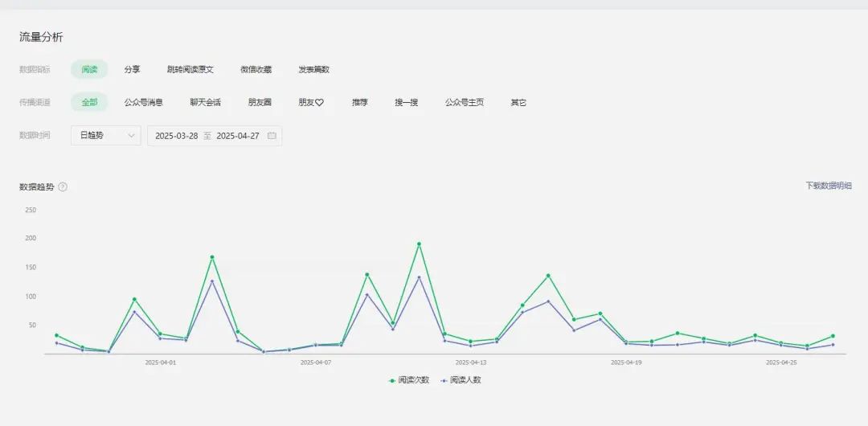
Task: Filter by 朋友♡ channel
Action: point(311,103)
